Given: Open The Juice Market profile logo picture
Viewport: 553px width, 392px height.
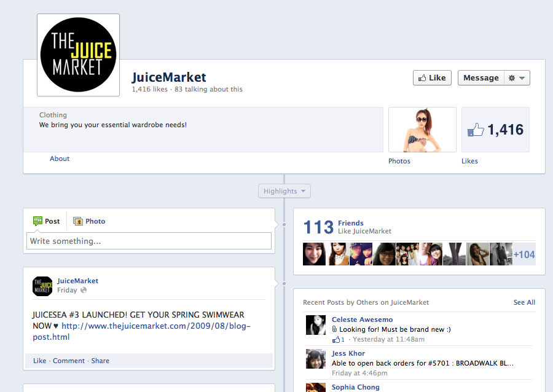Looking at the screenshot, I should tap(78, 55).
